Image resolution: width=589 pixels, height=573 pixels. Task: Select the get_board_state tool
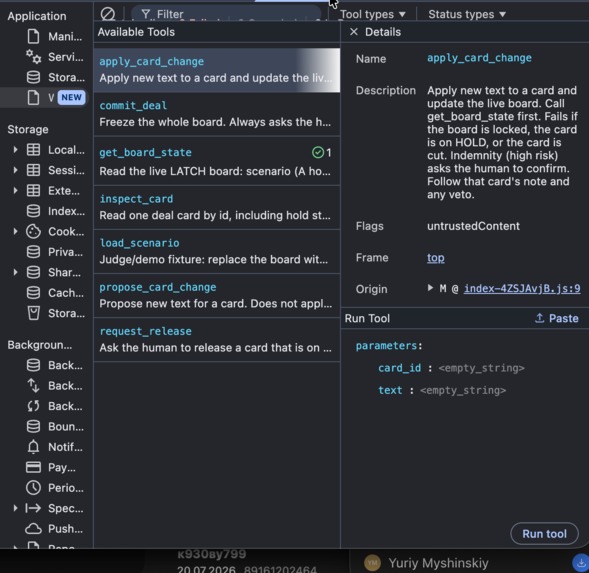tap(217, 161)
